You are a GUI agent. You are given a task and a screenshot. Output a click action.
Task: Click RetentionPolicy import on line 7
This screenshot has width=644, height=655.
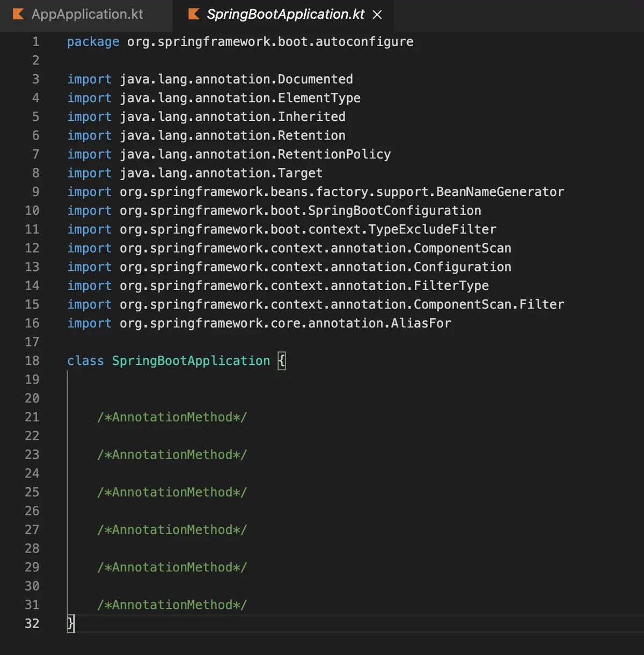[x=334, y=154]
